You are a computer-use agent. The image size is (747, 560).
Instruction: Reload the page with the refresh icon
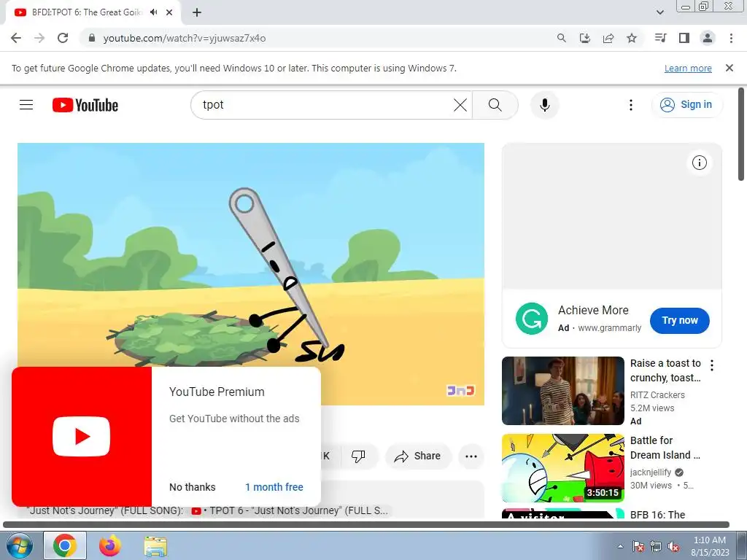(x=63, y=38)
